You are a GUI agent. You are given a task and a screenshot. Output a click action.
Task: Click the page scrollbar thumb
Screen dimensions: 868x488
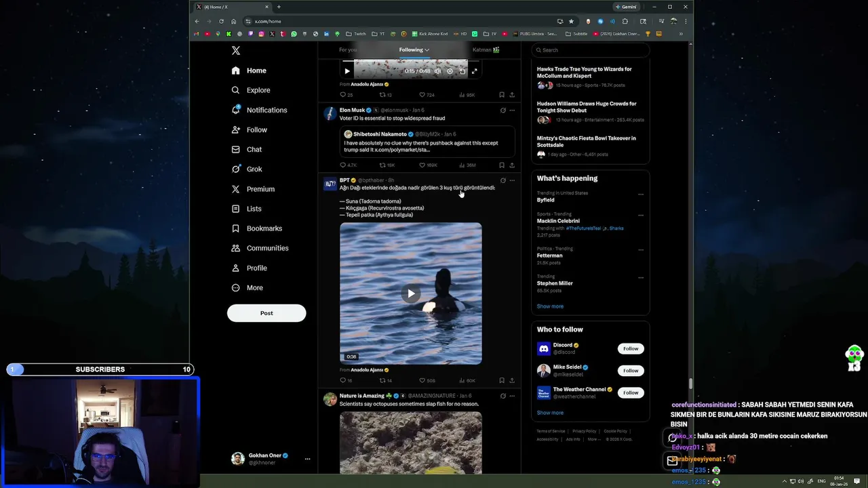point(690,384)
